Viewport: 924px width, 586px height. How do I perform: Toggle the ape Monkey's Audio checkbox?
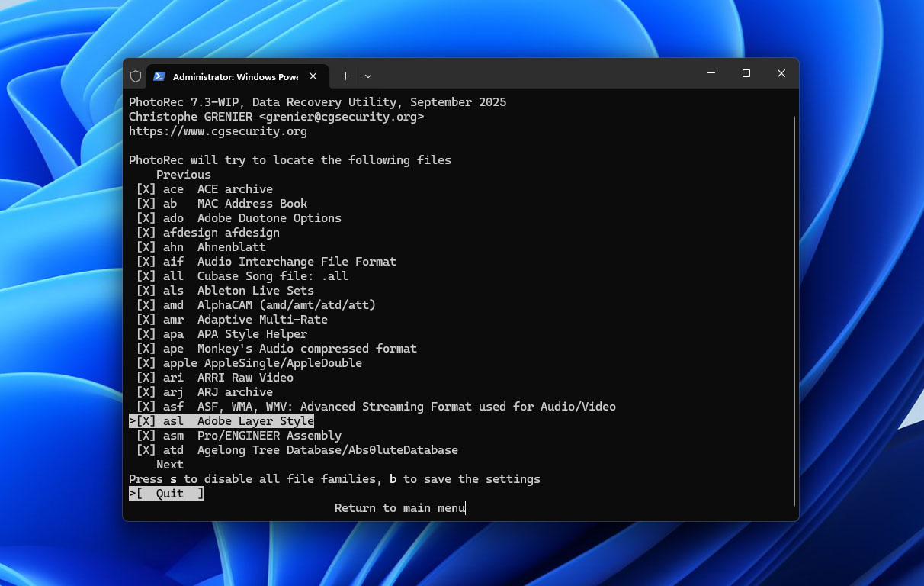click(x=146, y=349)
